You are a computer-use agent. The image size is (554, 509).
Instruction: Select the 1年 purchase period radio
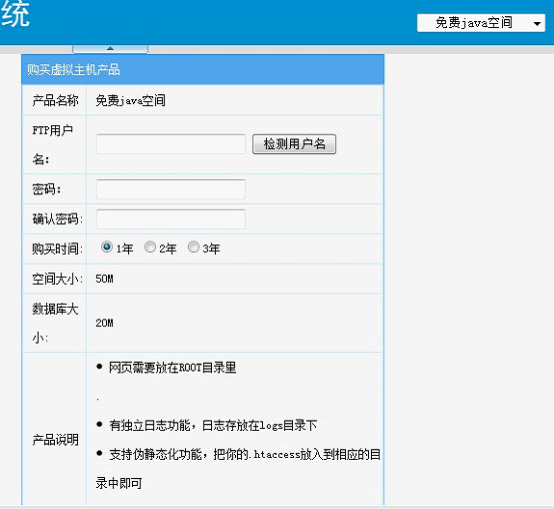(x=106, y=247)
